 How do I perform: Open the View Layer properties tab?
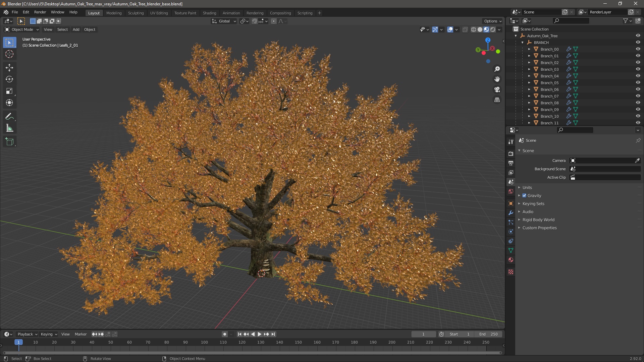click(x=511, y=172)
